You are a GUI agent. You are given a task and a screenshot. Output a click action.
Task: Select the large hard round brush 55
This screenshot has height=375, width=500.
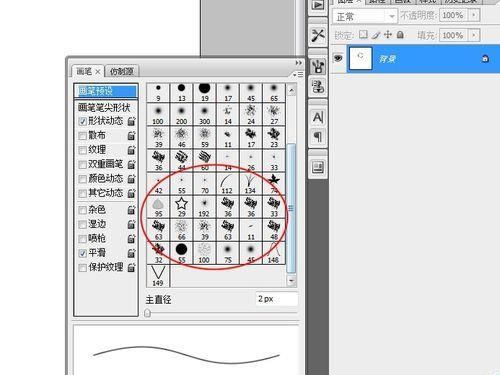(x=182, y=253)
